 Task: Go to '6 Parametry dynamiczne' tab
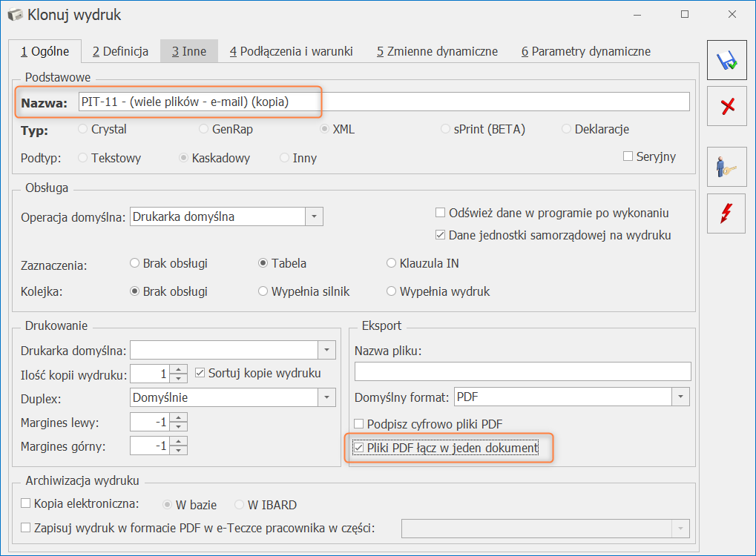[x=585, y=51]
